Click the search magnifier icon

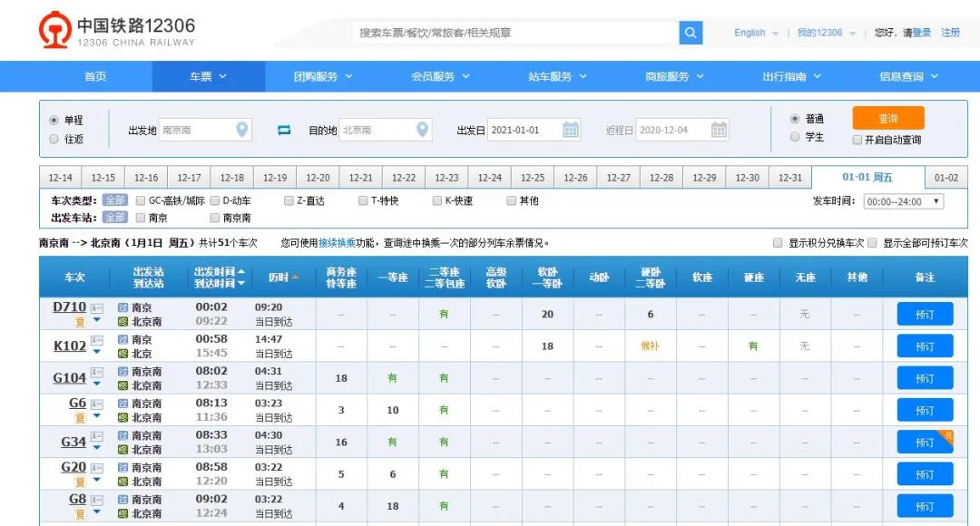point(690,33)
